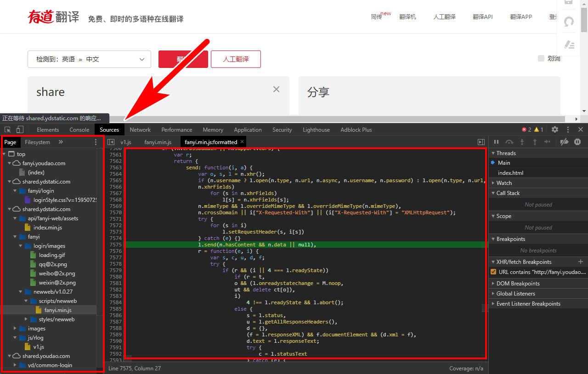Click the 翻译API link in the top navigation

coord(483,17)
